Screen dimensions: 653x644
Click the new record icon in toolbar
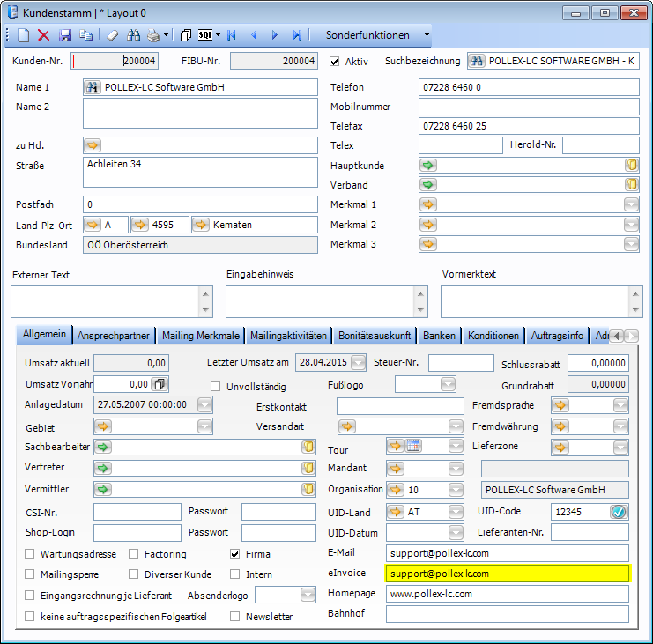[23, 35]
